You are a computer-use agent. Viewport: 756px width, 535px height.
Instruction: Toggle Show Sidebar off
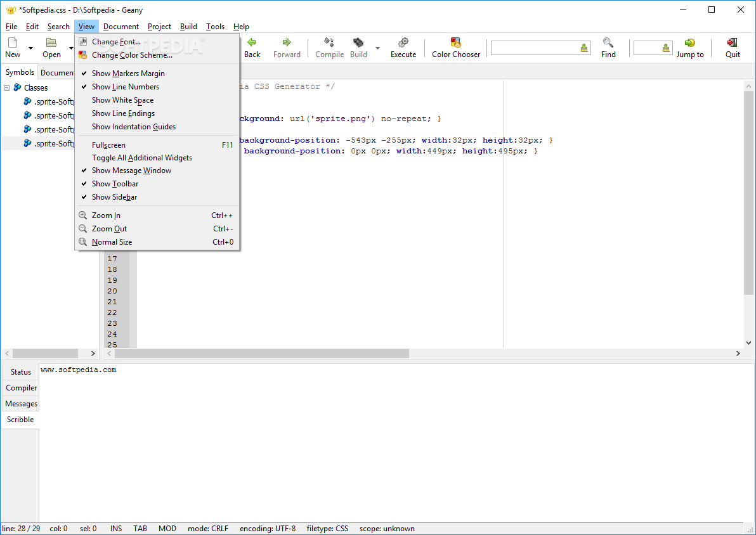pos(157,197)
